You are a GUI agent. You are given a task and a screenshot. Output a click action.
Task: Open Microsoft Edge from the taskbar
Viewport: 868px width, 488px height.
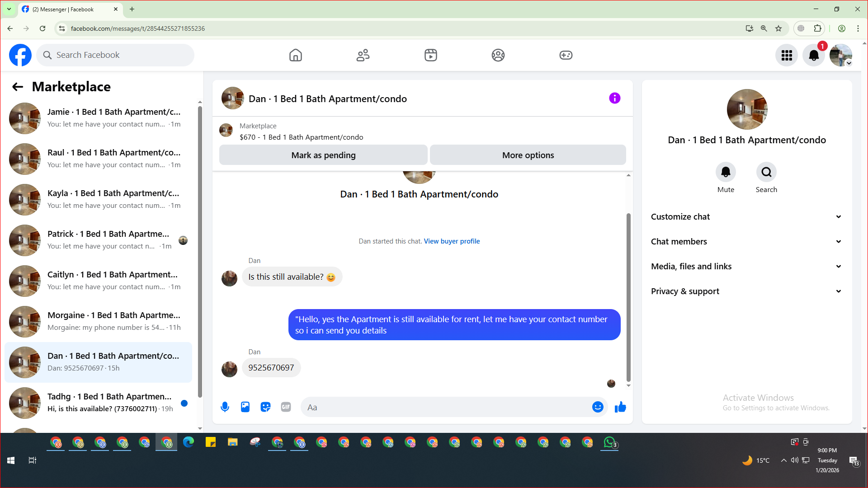pyautogui.click(x=189, y=442)
